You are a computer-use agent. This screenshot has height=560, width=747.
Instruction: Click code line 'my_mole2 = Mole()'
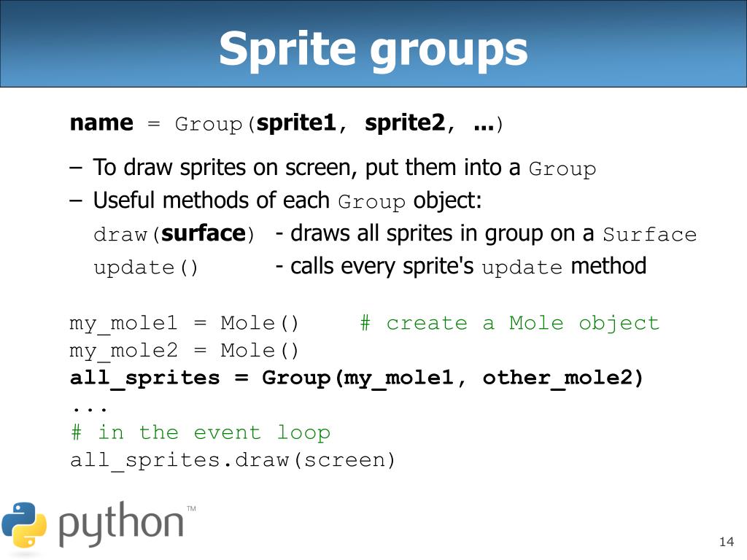(185, 351)
